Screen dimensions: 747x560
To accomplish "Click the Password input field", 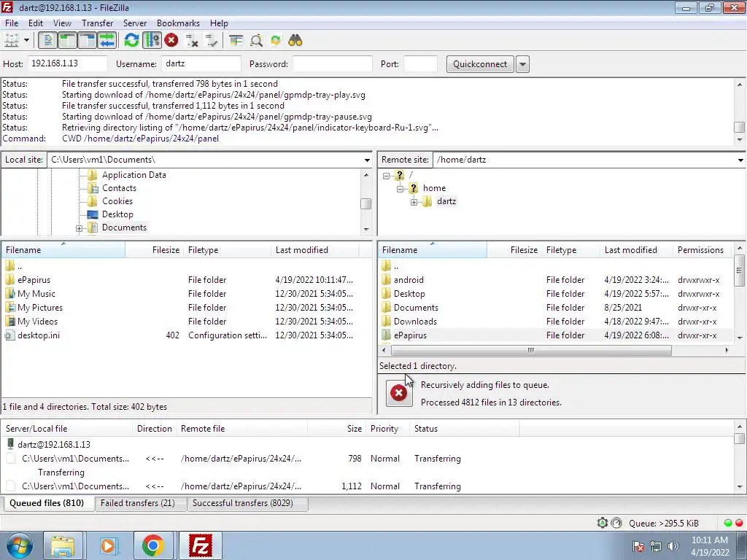I will [333, 64].
